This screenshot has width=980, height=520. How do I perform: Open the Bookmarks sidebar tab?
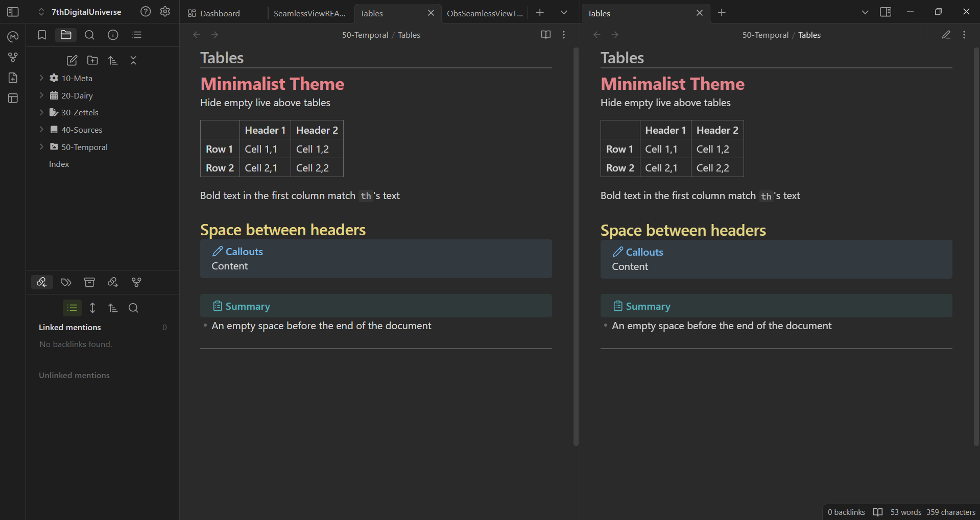(42, 35)
